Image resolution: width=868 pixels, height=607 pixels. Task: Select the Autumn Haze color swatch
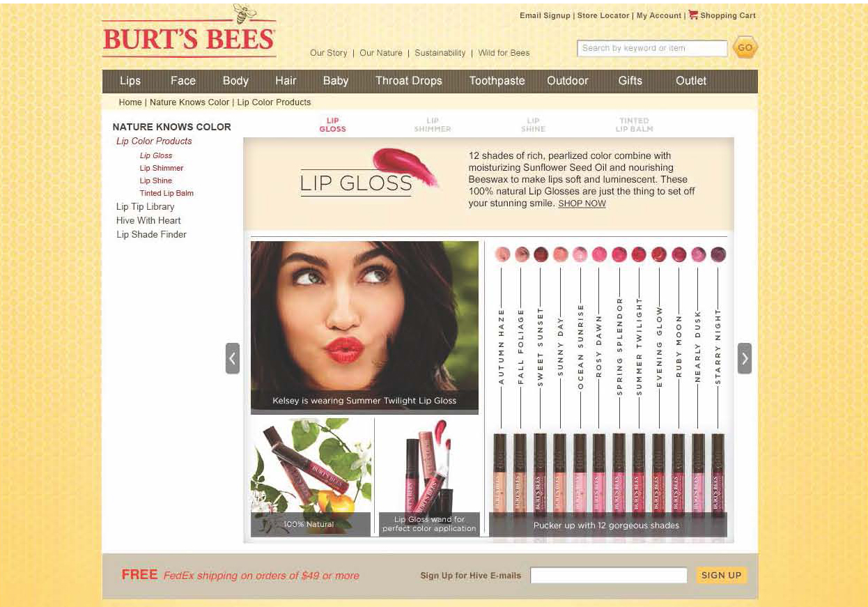point(502,254)
